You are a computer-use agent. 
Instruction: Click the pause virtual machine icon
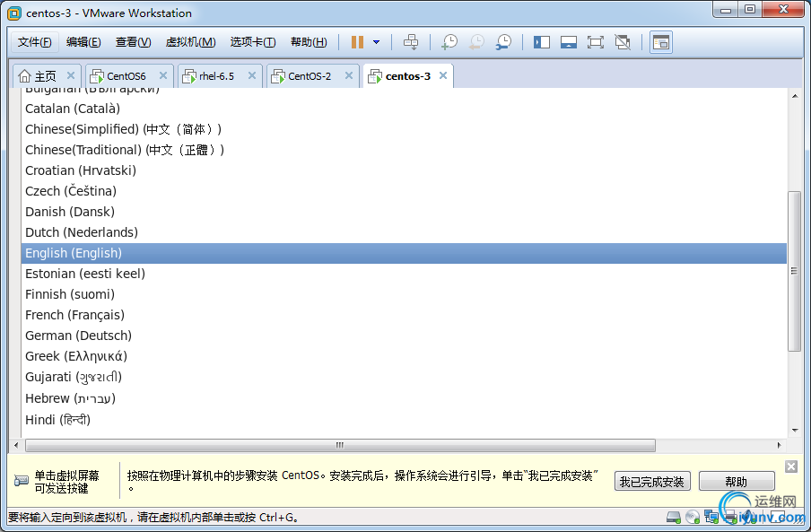pos(357,42)
